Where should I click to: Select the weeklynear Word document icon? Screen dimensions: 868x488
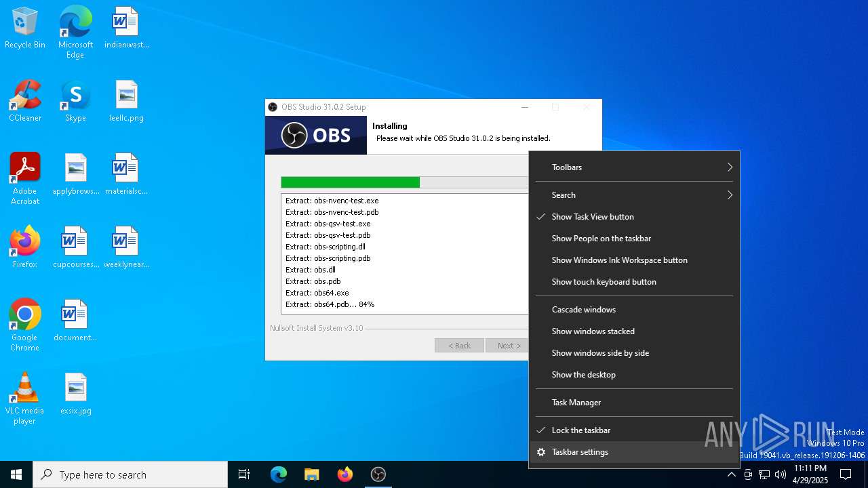tap(126, 248)
